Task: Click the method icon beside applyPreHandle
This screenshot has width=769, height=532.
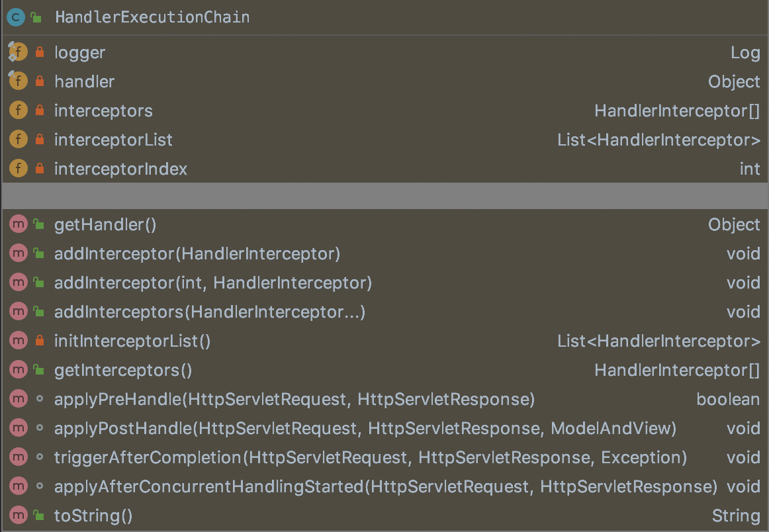Action: tap(19, 399)
